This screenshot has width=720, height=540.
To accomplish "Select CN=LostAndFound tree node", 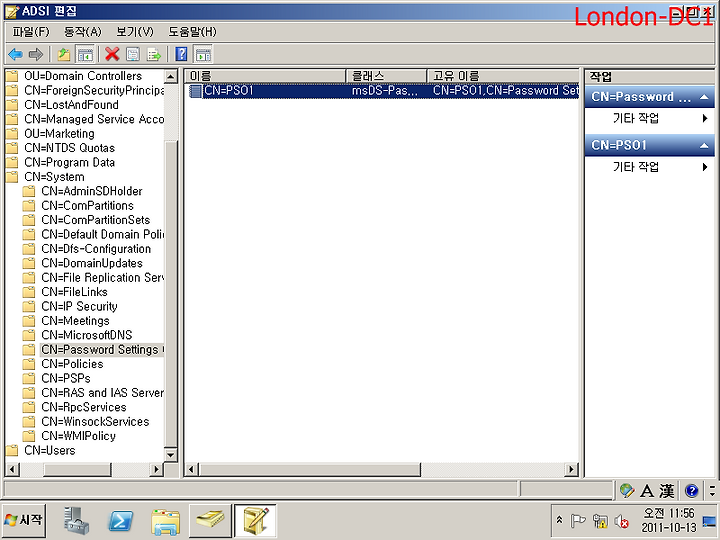I will (71, 105).
